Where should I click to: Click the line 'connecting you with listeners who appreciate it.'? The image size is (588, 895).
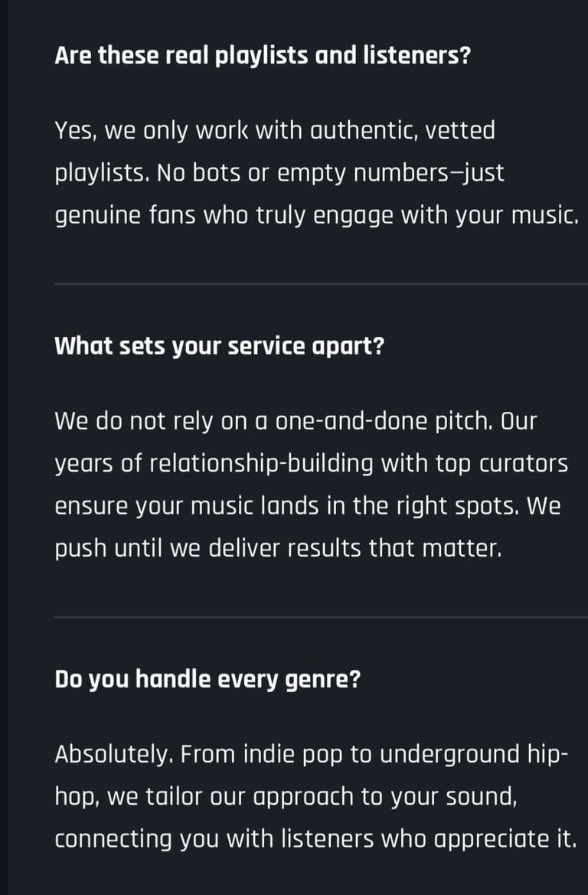coord(315,839)
